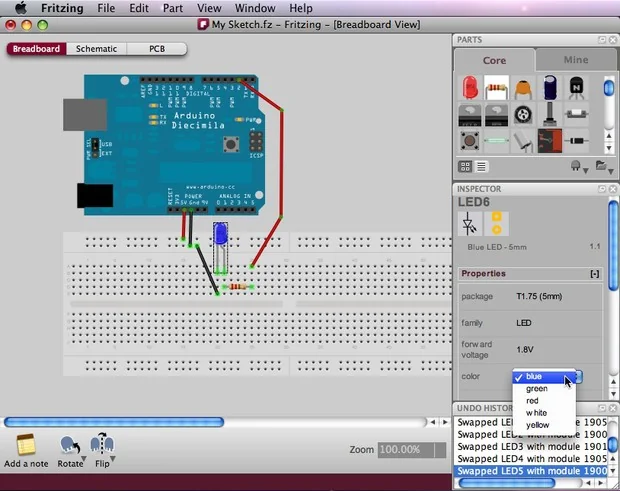Switch Parts bin to list view
Screen dimensions: 620x491
point(481,166)
